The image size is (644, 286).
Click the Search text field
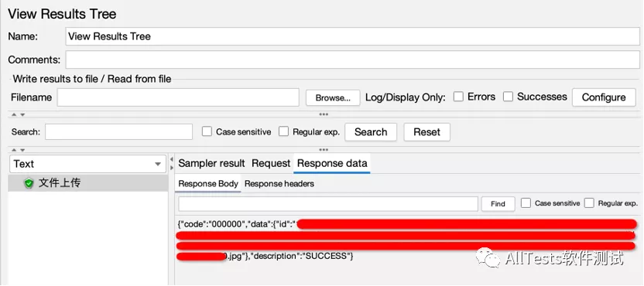pyautogui.click(x=118, y=131)
